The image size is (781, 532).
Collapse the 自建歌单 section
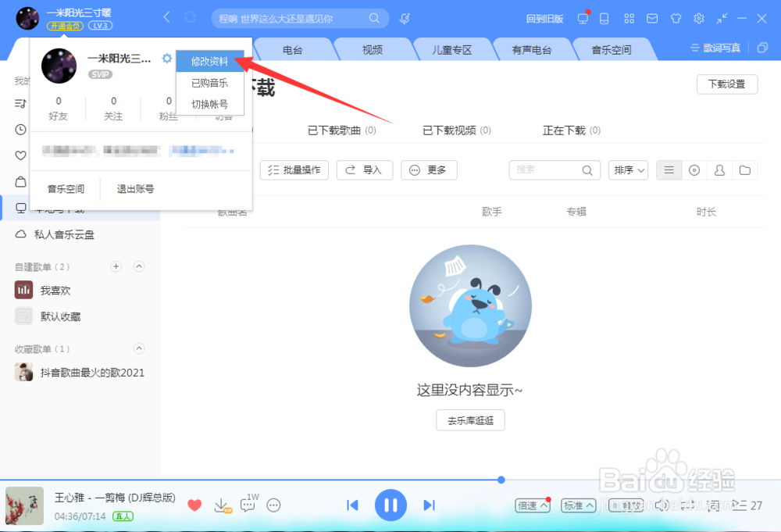[x=139, y=266]
